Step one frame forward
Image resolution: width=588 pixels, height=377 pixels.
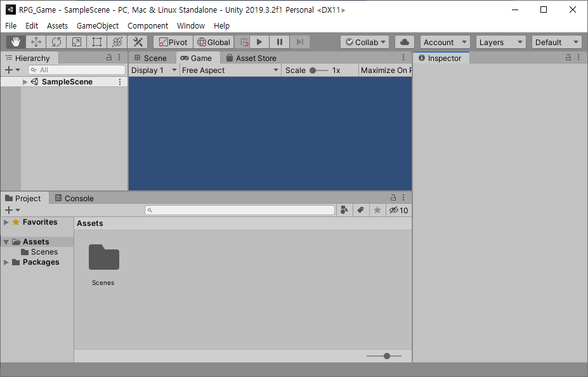300,42
